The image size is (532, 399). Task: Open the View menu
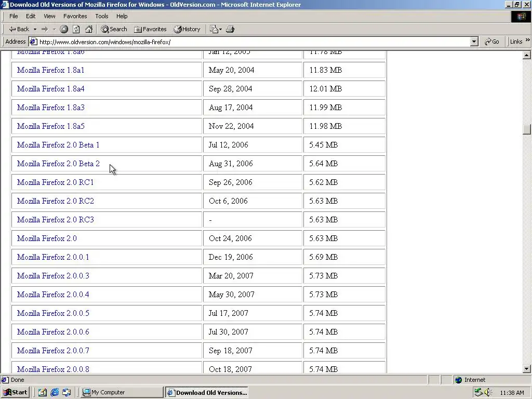coord(49,16)
